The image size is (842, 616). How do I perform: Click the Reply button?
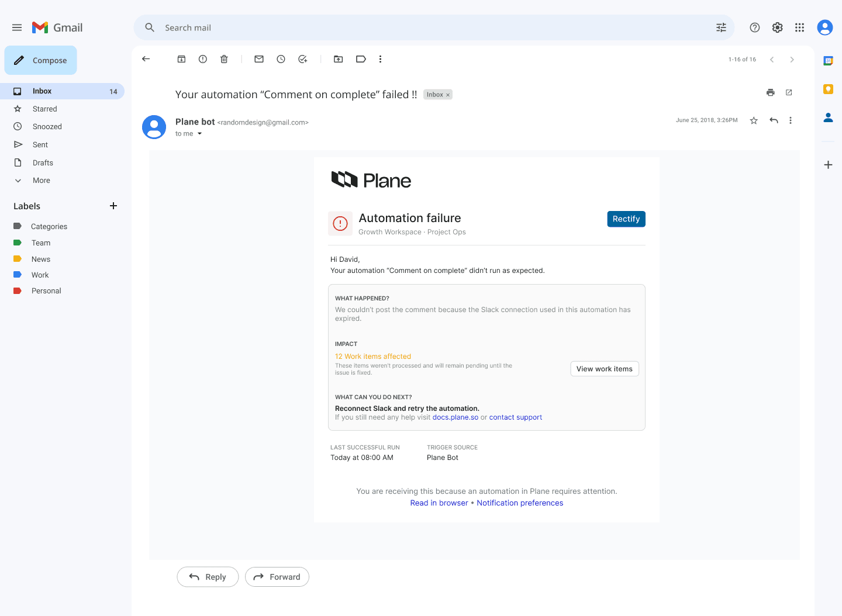[208, 577]
